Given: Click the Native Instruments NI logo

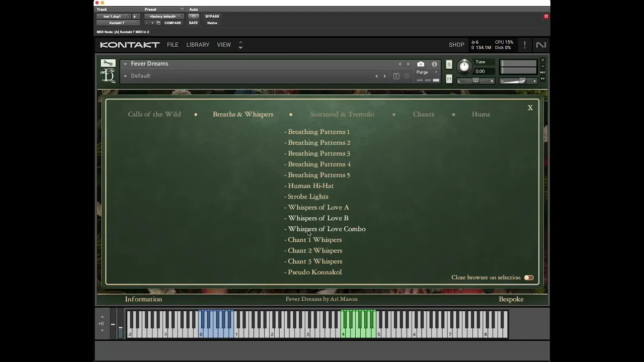Looking at the screenshot, I should click(541, 45).
